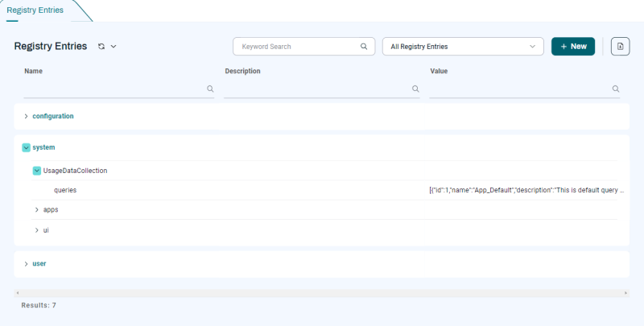The image size is (644, 326).
Task: Click the Value column search icon
Action: click(x=616, y=89)
